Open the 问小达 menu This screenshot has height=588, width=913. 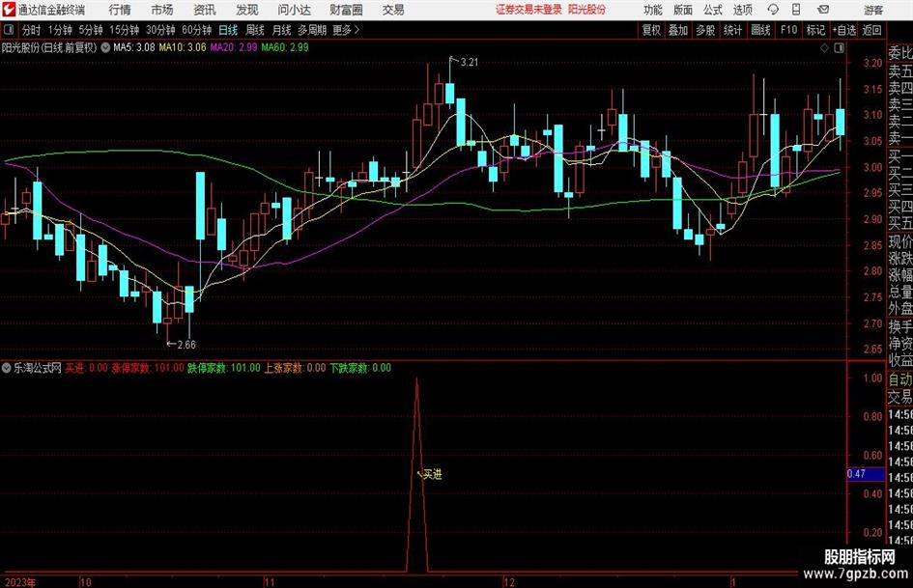tap(294, 10)
